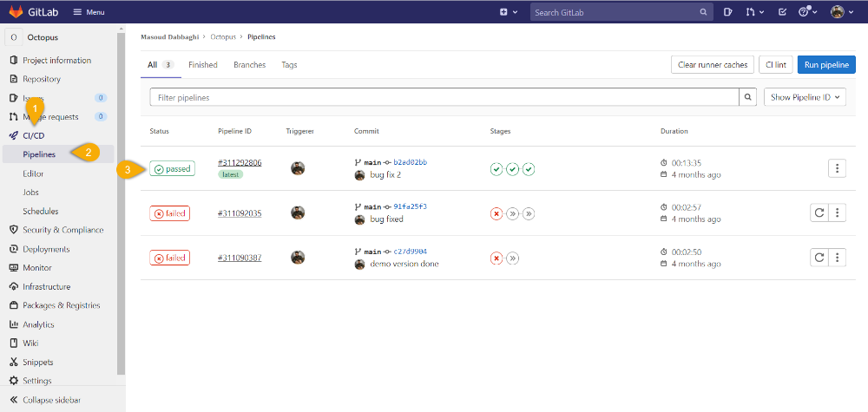Click the Deployments icon in sidebar
This screenshot has width=868, height=412.
[14, 249]
